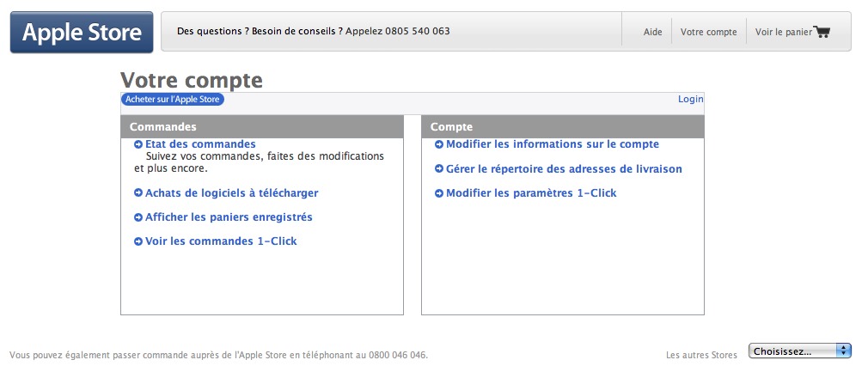Image resolution: width=868 pixels, height=366 pixels.
Task: Click arrow icon beside Etat des commandes
Action: (x=138, y=144)
